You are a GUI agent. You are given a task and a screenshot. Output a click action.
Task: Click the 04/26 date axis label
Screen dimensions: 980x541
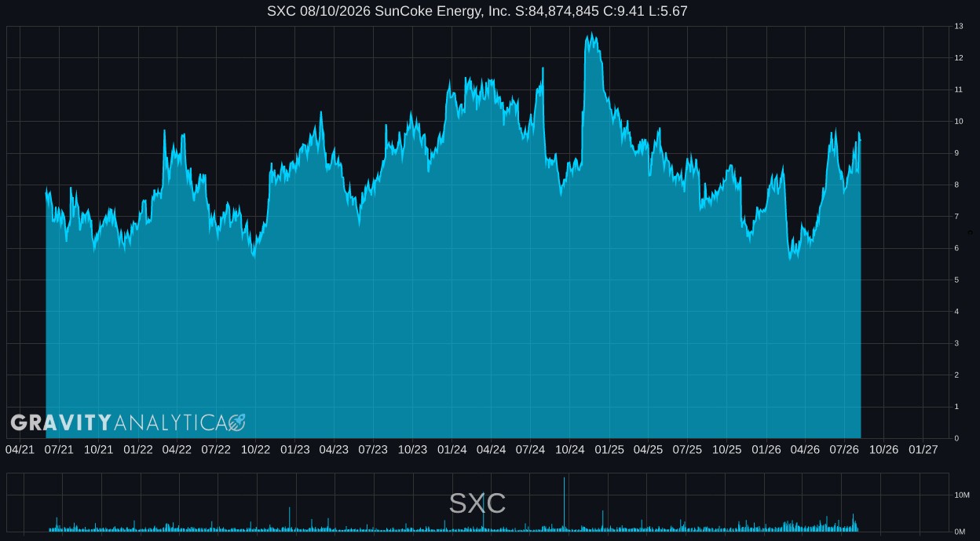(805, 450)
